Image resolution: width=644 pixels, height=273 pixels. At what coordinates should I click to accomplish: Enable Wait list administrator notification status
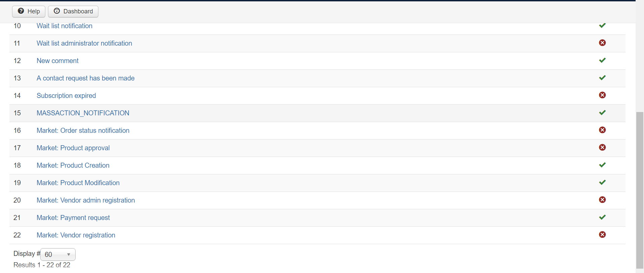pos(602,43)
